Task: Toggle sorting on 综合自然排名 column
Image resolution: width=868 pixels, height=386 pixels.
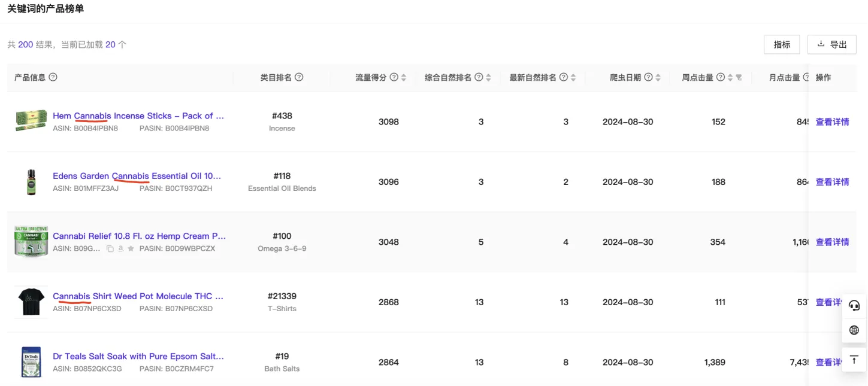Action: pyautogui.click(x=488, y=77)
